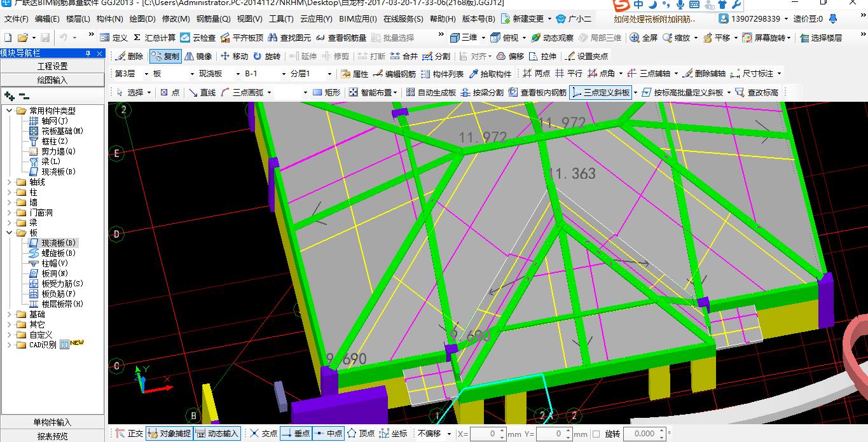Select 两点 two-point auxiliary axis tool
Viewport: 868px width, 442px height.
tap(536, 74)
